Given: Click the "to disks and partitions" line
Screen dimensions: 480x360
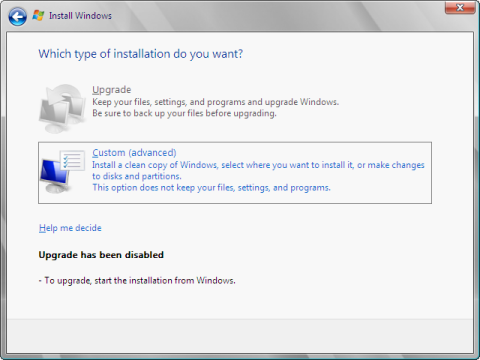Looking at the screenshot, I should pos(137,176).
